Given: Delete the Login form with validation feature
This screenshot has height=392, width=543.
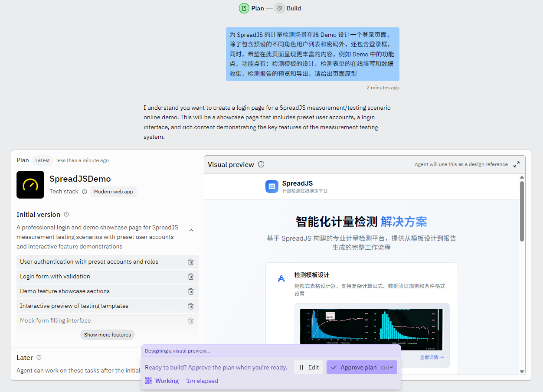Looking at the screenshot, I should pos(191,277).
